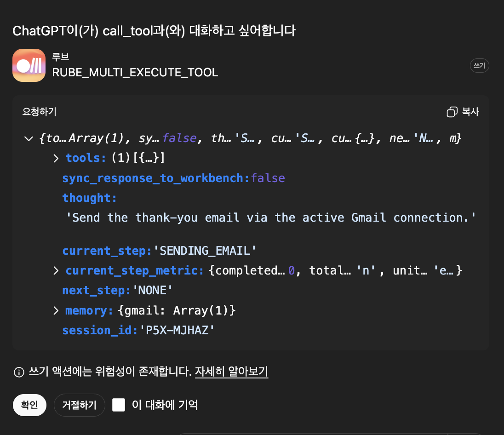Click the 루브 app name label

(x=60, y=57)
